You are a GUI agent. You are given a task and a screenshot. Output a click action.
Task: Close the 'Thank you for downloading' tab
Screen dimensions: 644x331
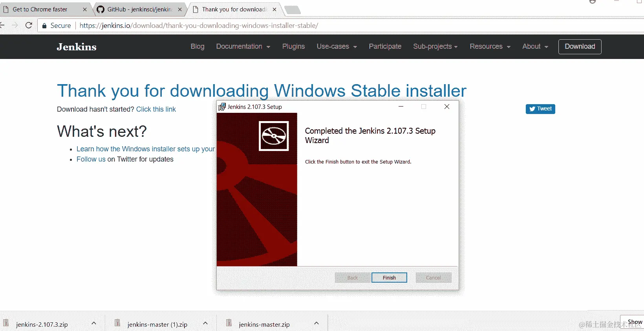[274, 9]
